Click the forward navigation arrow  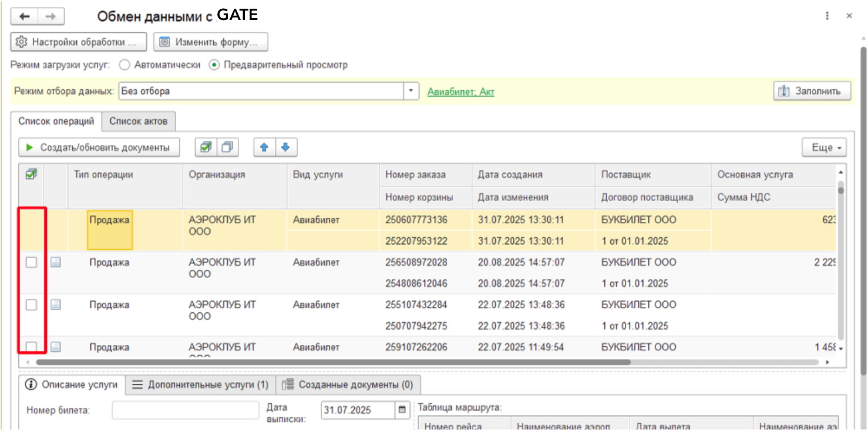coord(51,16)
